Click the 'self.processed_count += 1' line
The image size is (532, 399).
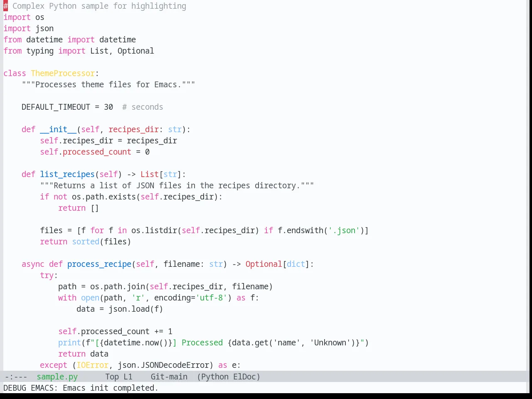click(x=115, y=331)
